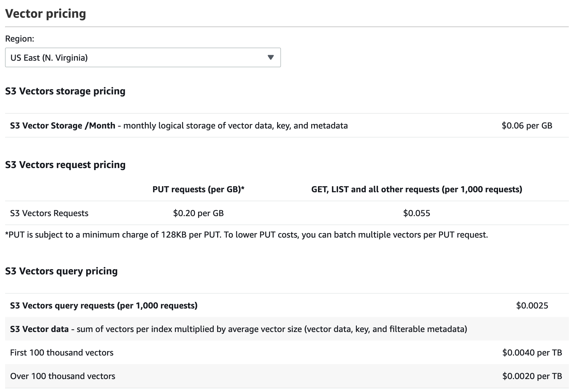
Task: Click the PUT minimum charge footnote text
Action: tap(246, 235)
